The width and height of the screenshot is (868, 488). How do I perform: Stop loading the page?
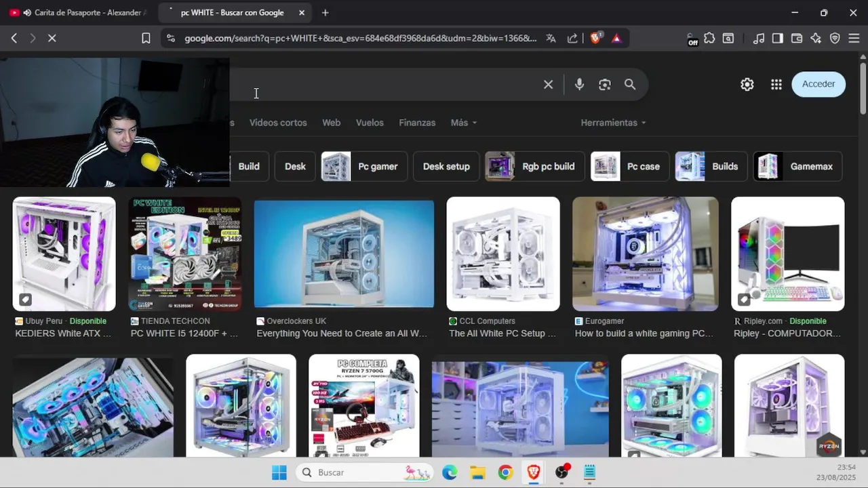52,39
